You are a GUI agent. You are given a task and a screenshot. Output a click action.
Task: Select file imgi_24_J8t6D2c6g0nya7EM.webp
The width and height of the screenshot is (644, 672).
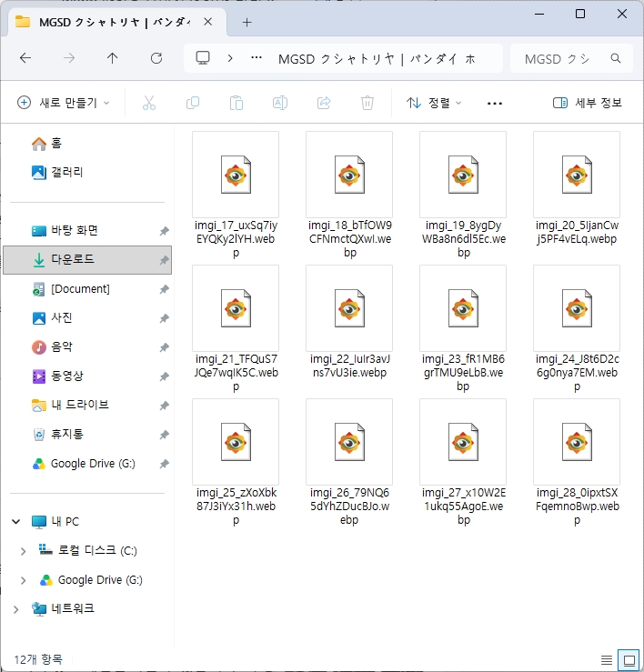(577, 328)
